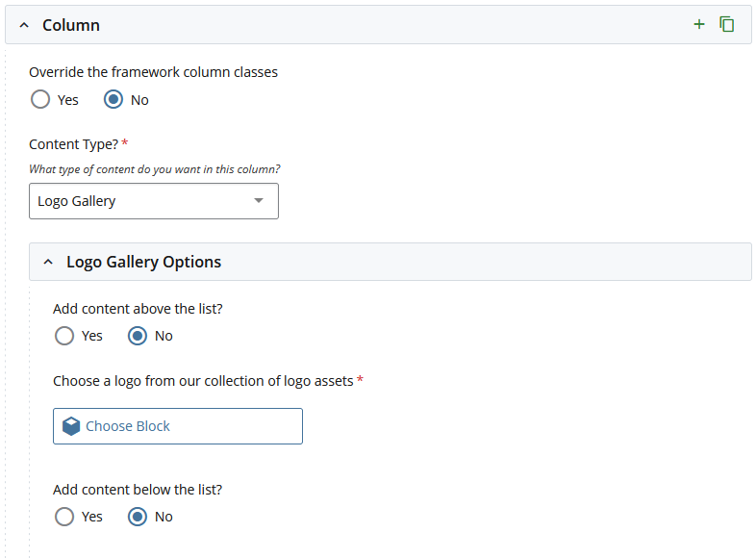Click the cube icon in Choose Block
Viewport: 756px width, 558px height.
click(71, 426)
